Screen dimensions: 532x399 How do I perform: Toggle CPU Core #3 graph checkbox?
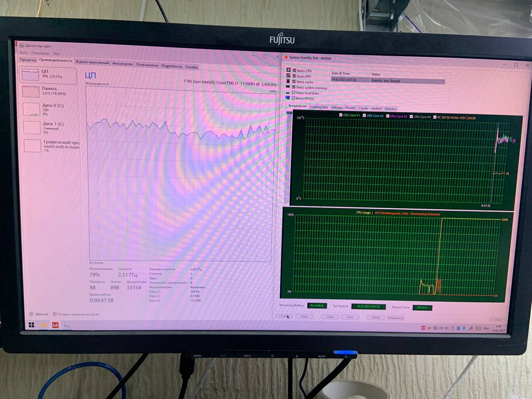click(x=388, y=116)
